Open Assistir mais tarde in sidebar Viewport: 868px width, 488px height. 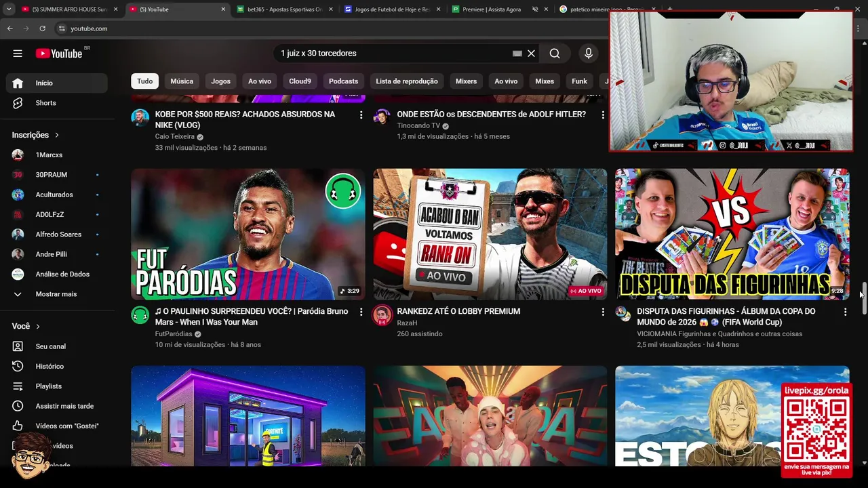[x=56, y=406]
